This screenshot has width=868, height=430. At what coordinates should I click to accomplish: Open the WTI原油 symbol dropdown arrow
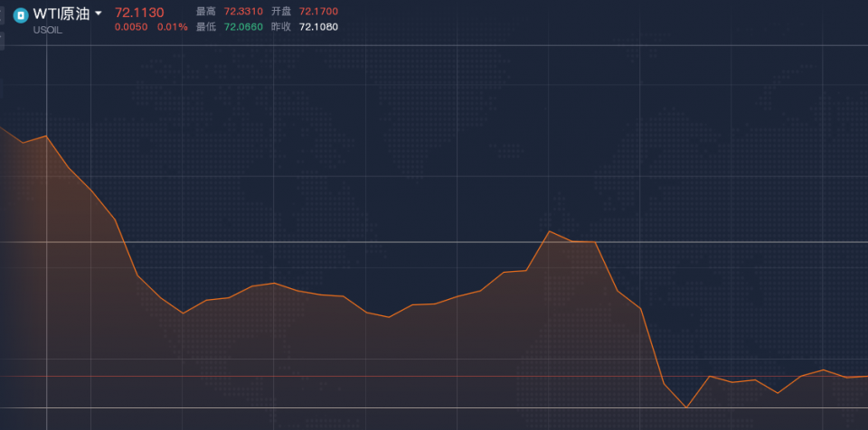(x=99, y=14)
